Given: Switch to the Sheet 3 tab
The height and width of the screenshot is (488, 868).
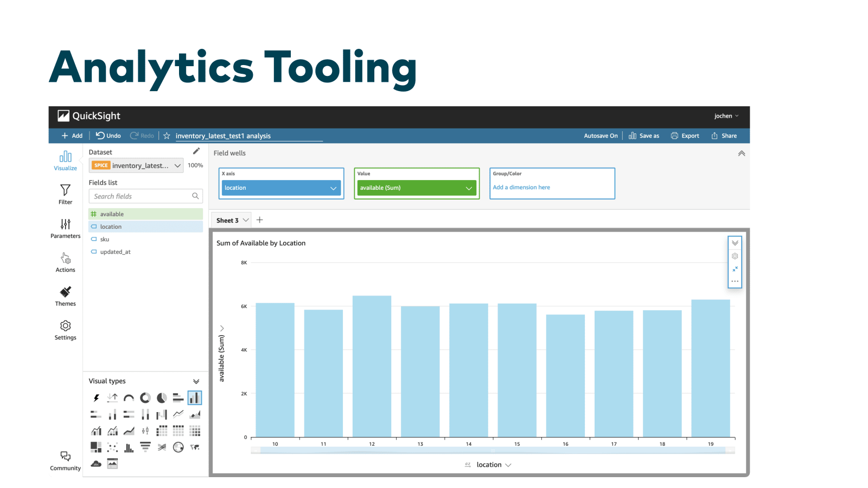Looking at the screenshot, I should pyautogui.click(x=227, y=220).
